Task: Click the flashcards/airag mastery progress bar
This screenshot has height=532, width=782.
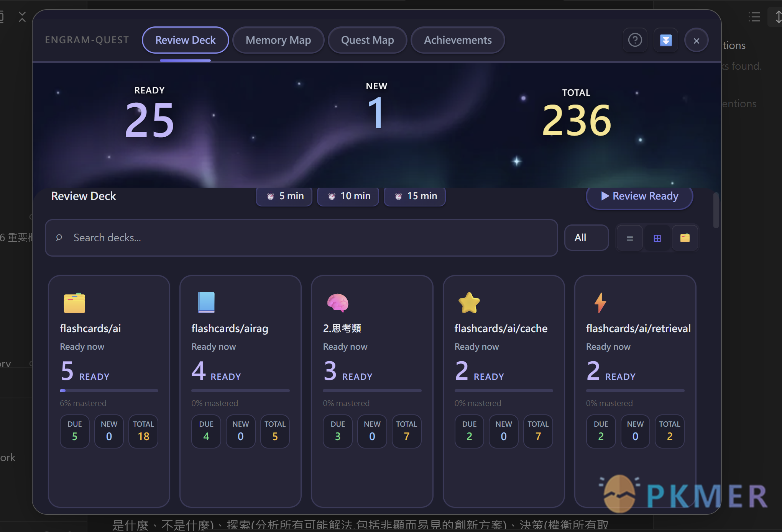Action: pyautogui.click(x=240, y=391)
